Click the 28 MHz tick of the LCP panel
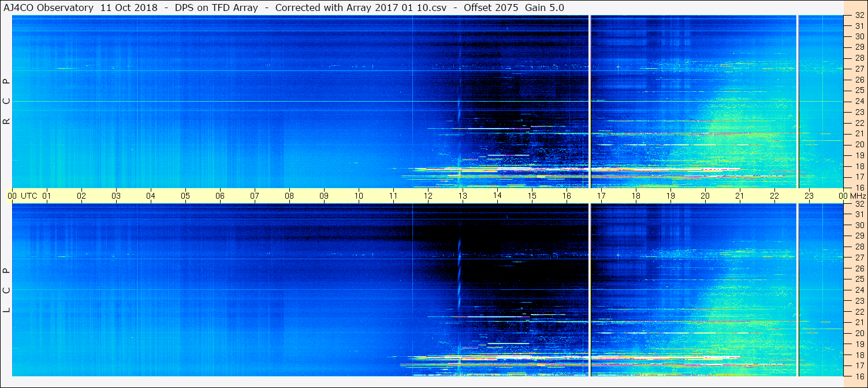The width and height of the screenshot is (868, 388). 859,247
